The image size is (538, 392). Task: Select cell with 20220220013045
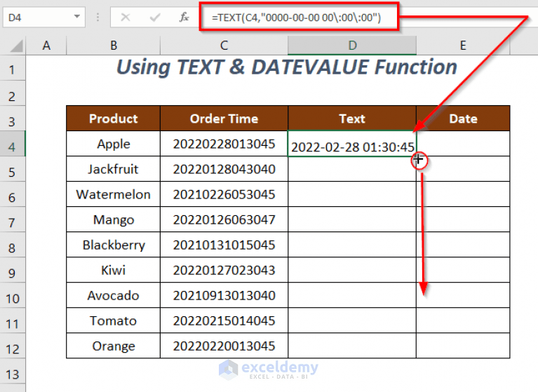(x=224, y=346)
